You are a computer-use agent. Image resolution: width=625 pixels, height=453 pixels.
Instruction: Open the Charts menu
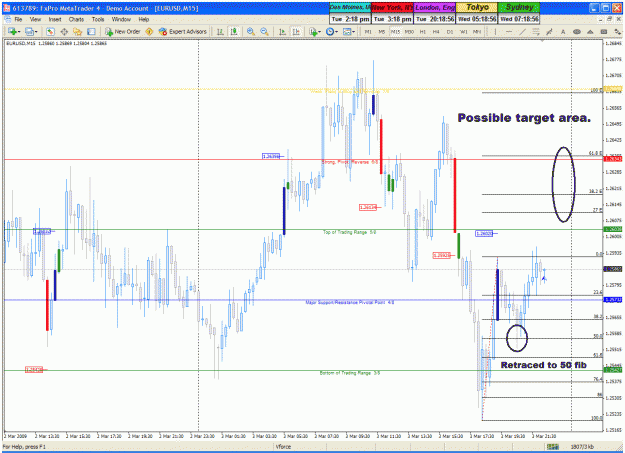click(76, 19)
